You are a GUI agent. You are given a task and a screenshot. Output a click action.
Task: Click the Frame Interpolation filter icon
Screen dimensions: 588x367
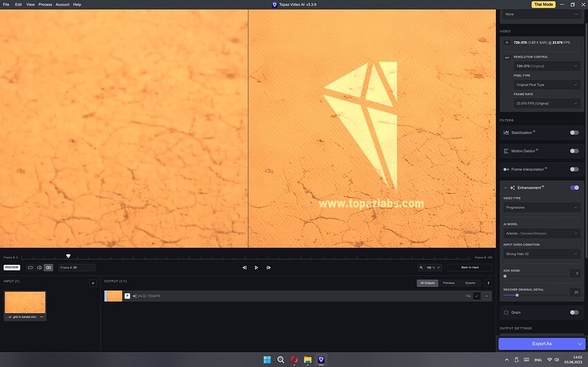point(506,169)
